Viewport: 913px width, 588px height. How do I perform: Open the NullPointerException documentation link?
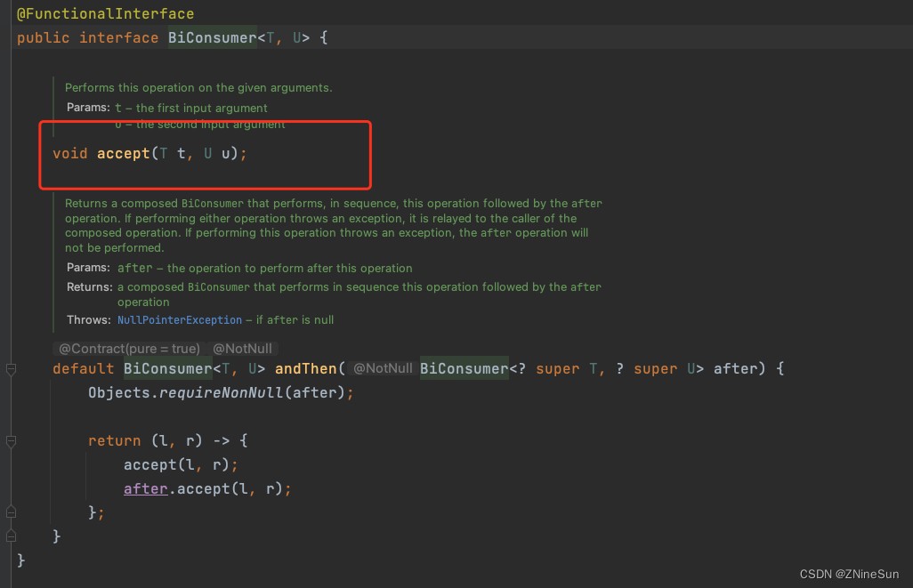click(x=179, y=319)
